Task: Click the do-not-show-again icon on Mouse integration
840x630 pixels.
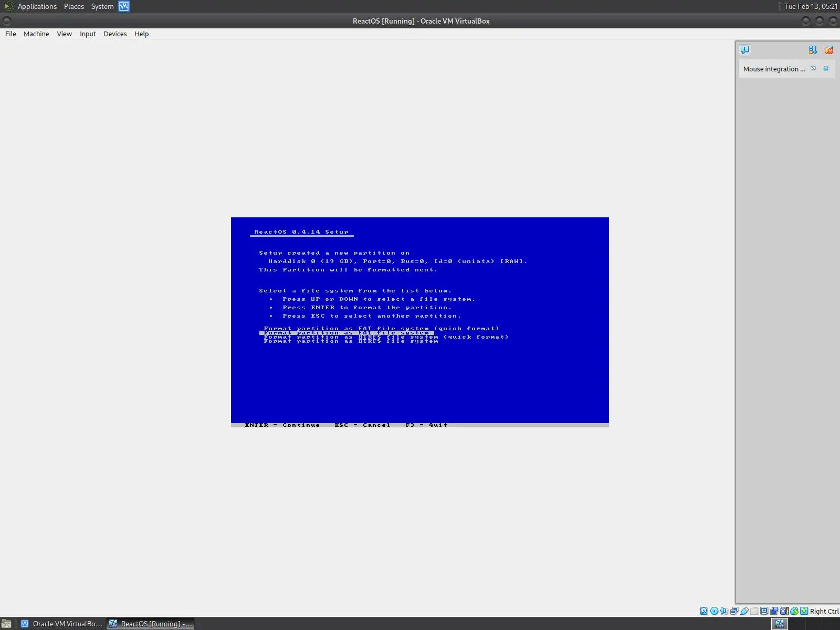Action: coord(813,69)
